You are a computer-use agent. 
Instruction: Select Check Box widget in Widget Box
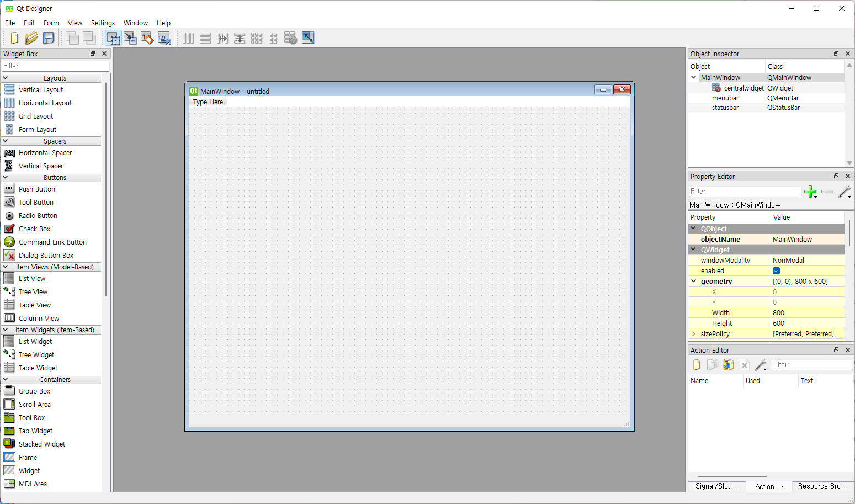(x=35, y=229)
